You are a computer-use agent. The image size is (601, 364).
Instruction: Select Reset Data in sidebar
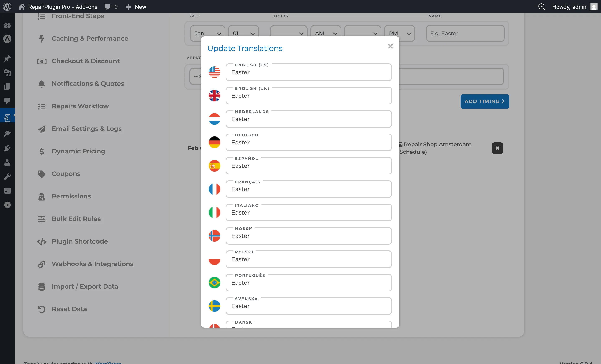click(x=69, y=309)
